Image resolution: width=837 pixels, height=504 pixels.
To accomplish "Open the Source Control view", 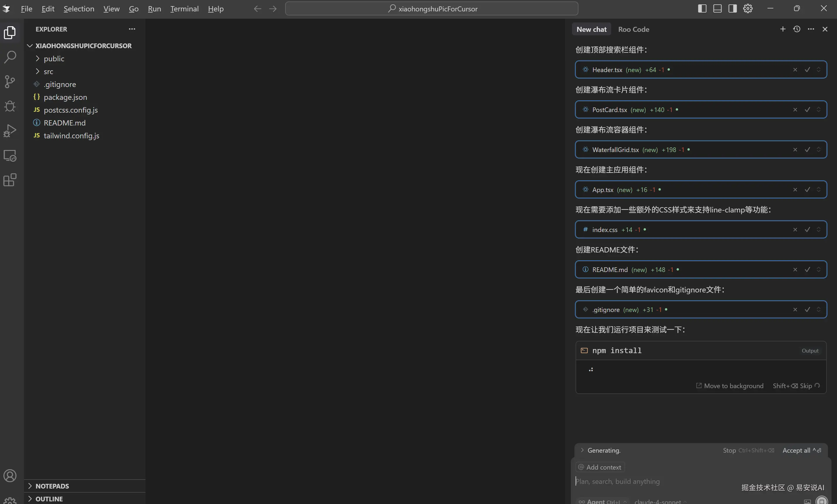I will tap(10, 81).
